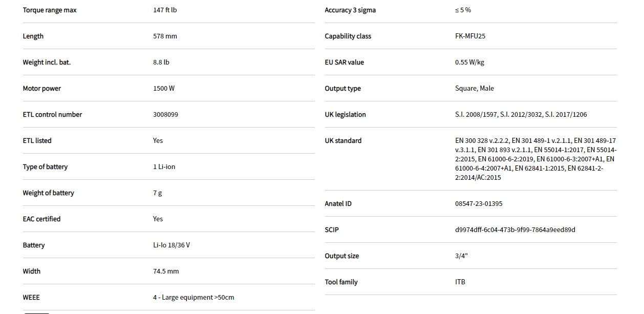Click the Tool family value ITB
The width and height of the screenshot is (644, 314).
pyautogui.click(x=460, y=282)
